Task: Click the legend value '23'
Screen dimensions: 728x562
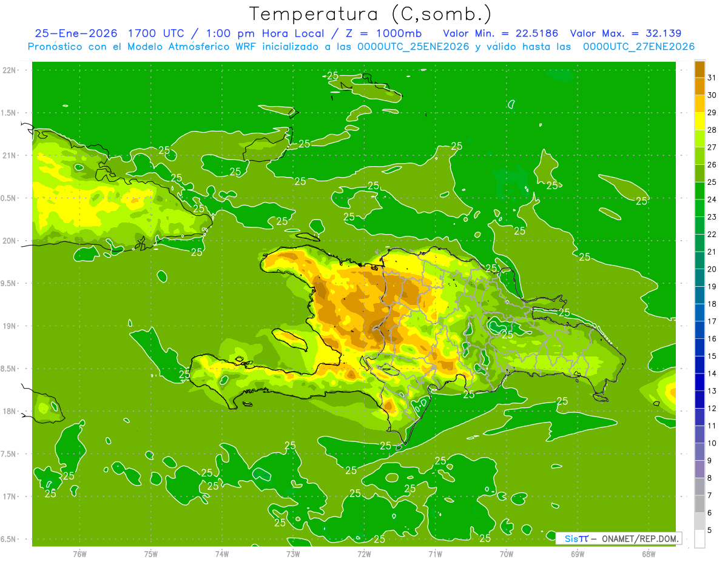Action: pos(712,217)
